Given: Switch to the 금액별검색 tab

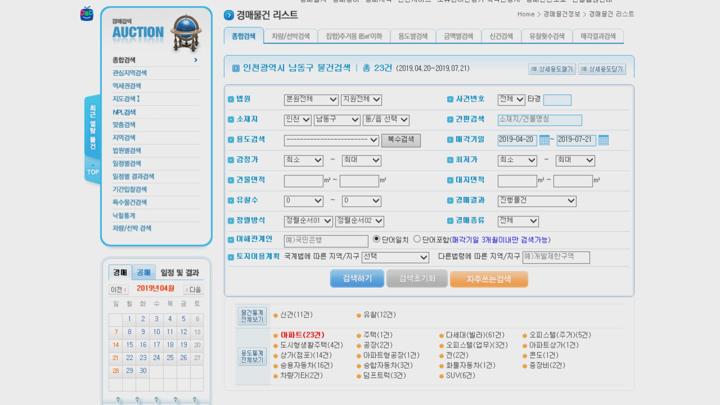Looking at the screenshot, I should (x=458, y=36).
